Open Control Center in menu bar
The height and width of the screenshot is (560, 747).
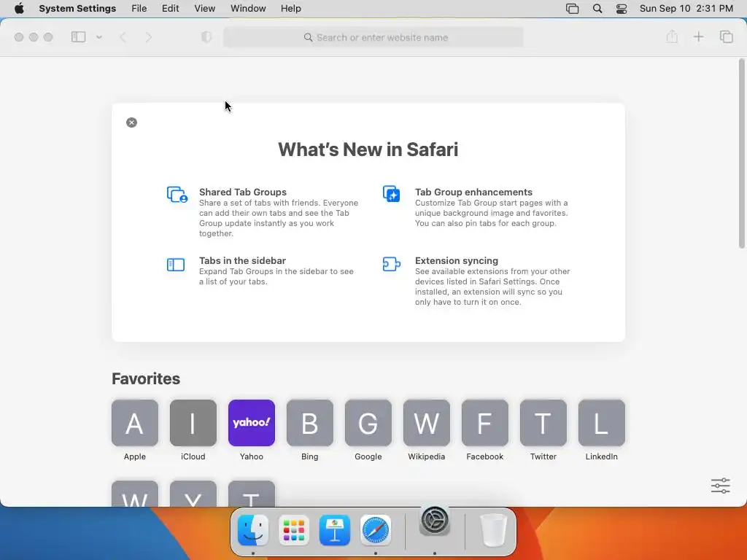coord(622,9)
